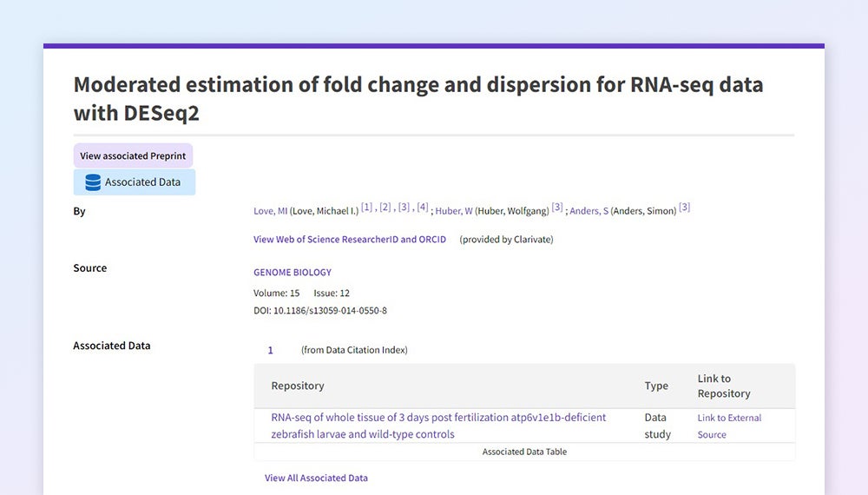Click the associated data count number 1

(271, 351)
